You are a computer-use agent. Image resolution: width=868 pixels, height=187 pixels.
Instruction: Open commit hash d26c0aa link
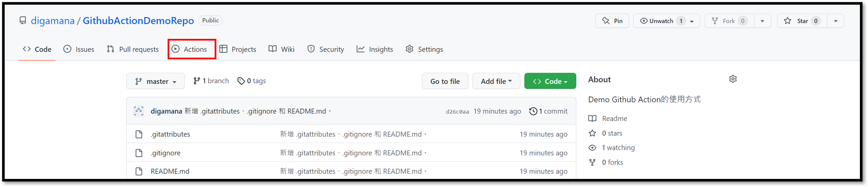(x=457, y=111)
